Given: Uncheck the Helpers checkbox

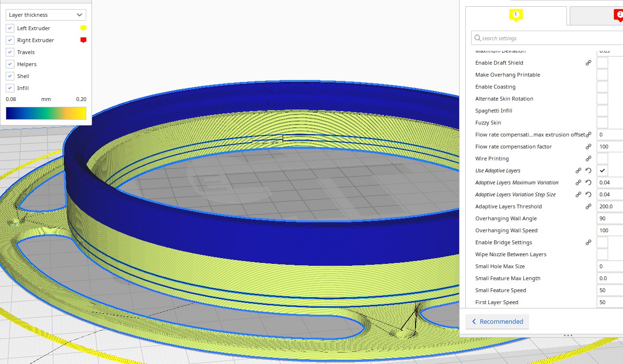Looking at the screenshot, I should click(x=10, y=64).
